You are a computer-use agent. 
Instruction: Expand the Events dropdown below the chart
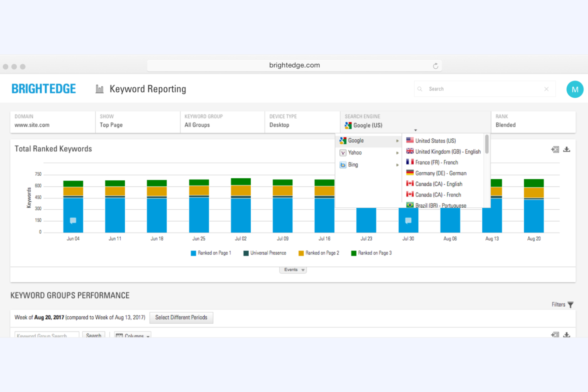tap(293, 270)
